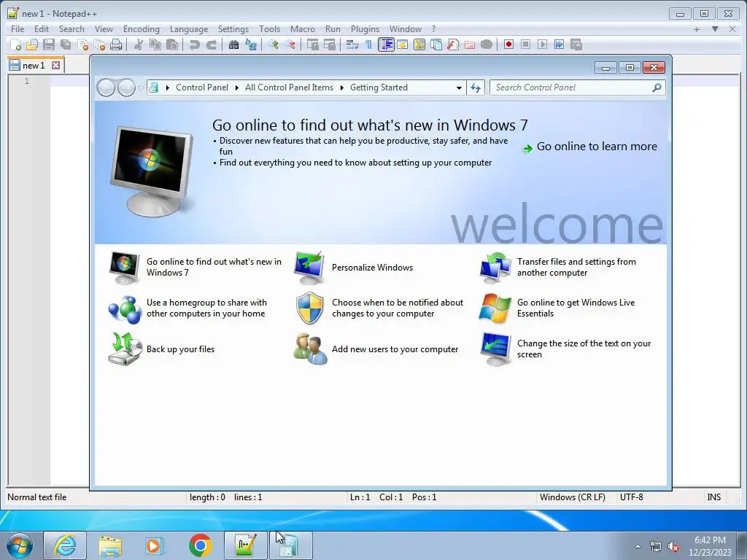This screenshot has width=747, height=560.
Task: Select Personalize Windows item
Action: pyautogui.click(x=373, y=268)
